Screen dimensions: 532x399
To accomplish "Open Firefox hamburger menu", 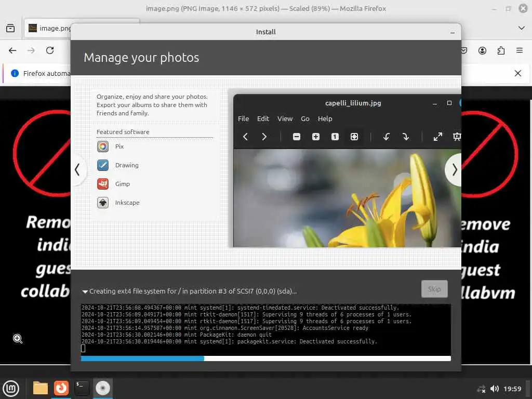I will tap(520, 50).
